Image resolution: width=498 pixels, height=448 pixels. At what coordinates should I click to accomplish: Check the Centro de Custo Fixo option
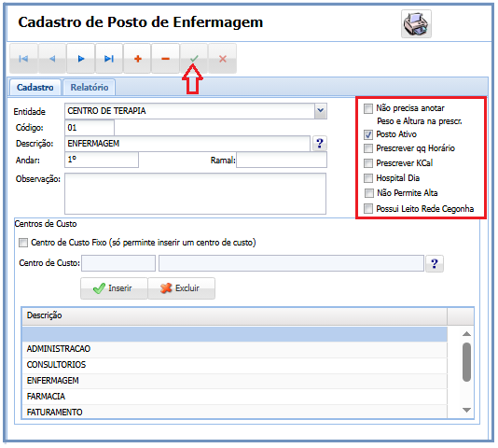[23, 243]
